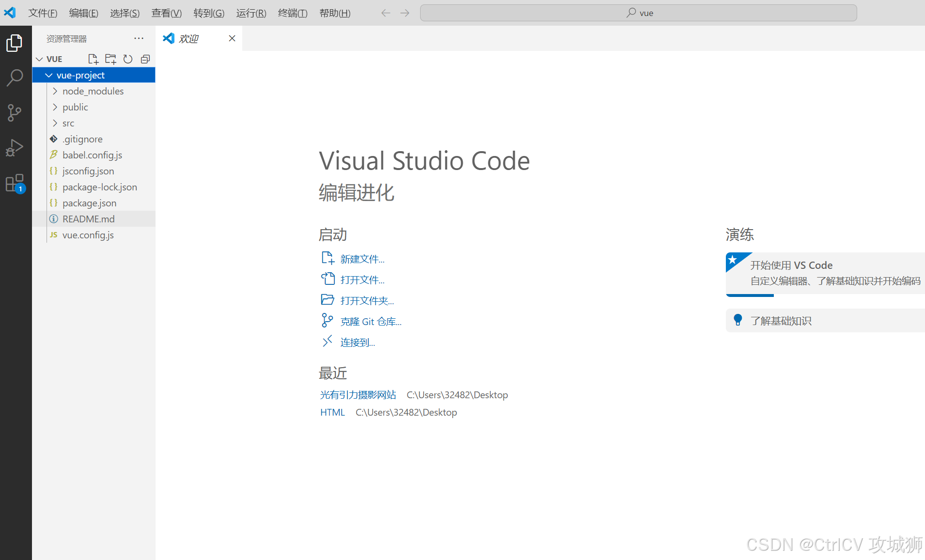Open the 文件(F) menu
This screenshot has width=925, height=560.
click(43, 13)
